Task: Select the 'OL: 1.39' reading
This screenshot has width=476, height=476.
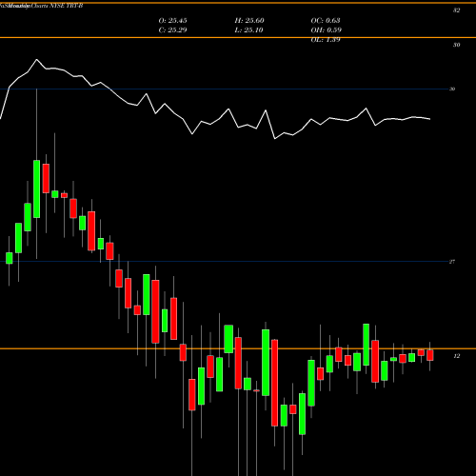Action: 326,40
